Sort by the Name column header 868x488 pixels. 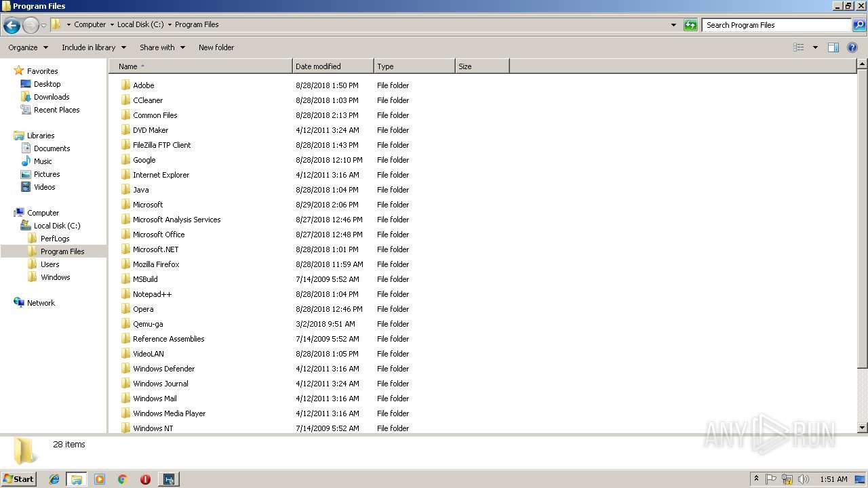[x=201, y=66]
